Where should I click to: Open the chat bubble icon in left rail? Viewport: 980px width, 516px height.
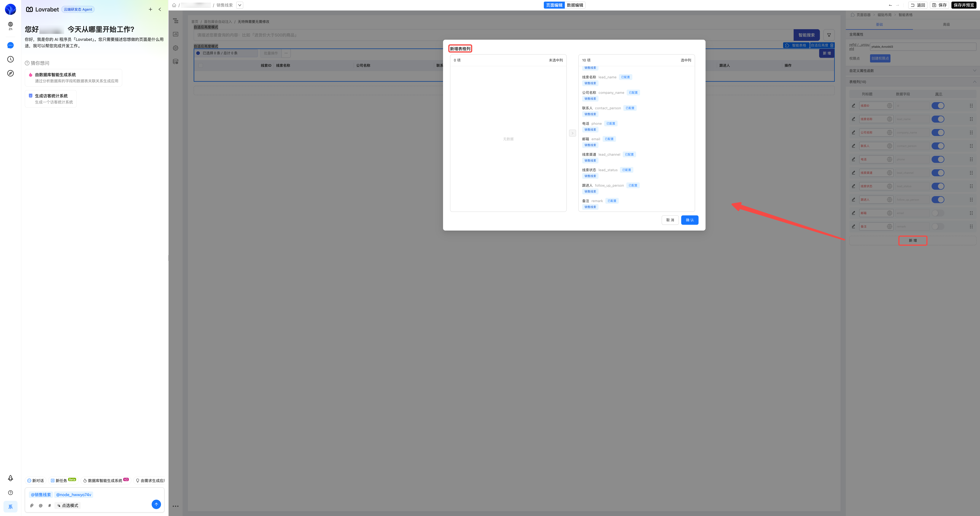click(x=10, y=45)
